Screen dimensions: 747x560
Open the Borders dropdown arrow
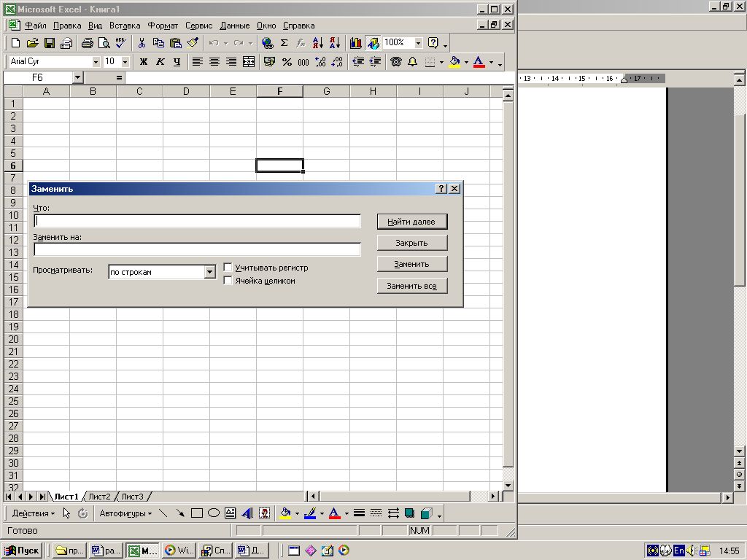tap(441, 62)
